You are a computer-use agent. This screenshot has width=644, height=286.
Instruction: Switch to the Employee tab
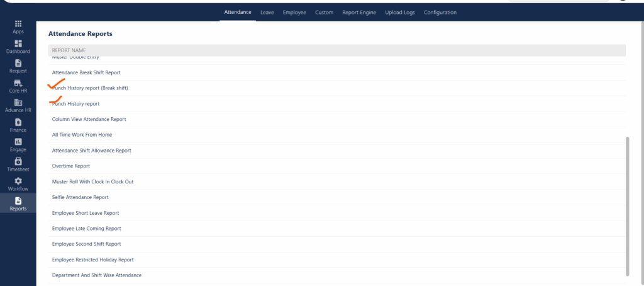coord(294,12)
